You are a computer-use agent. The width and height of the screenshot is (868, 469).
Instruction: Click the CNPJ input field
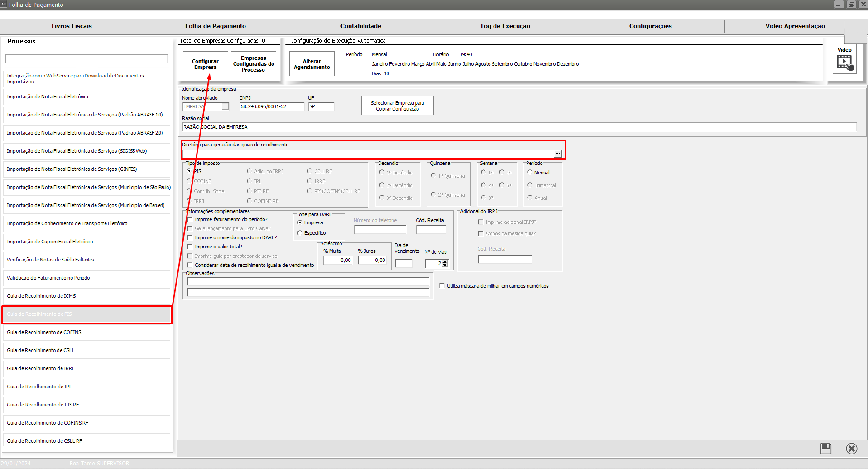pyautogui.click(x=272, y=106)
